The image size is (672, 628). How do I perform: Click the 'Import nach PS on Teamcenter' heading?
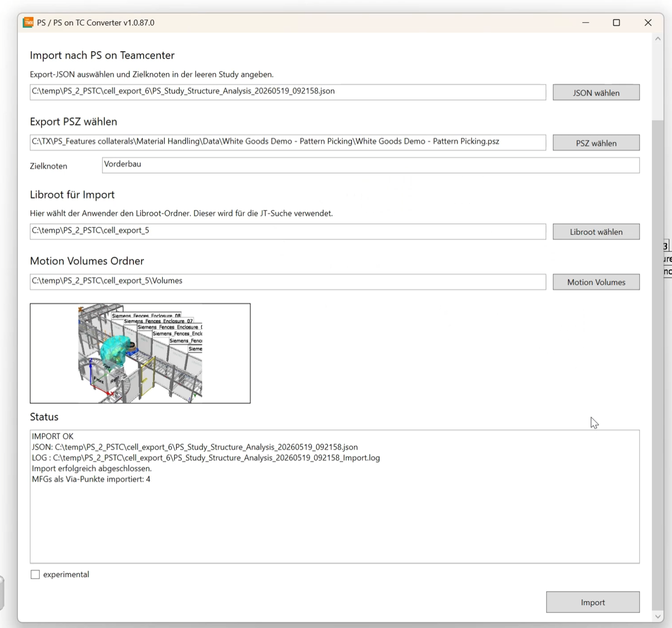[102, 55]
